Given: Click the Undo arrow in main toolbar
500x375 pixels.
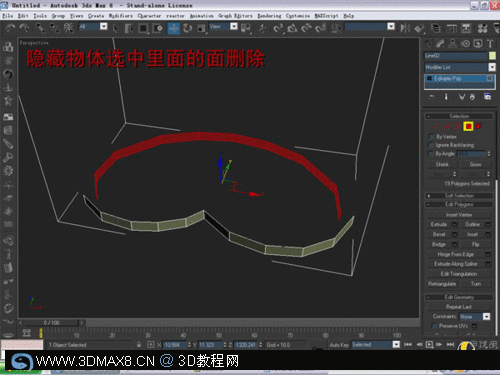Looking at the screenshot, I should (10, 28).
